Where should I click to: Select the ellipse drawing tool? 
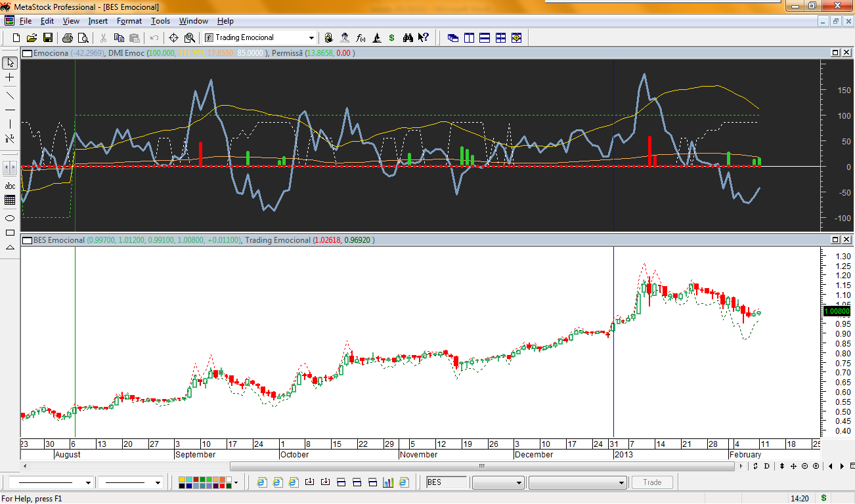click(x=10, y=218)
